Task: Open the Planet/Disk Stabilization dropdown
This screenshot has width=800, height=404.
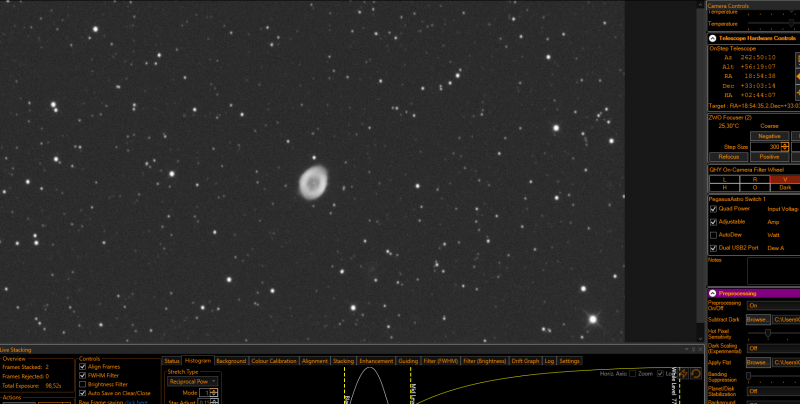Action: click(773, 391)
